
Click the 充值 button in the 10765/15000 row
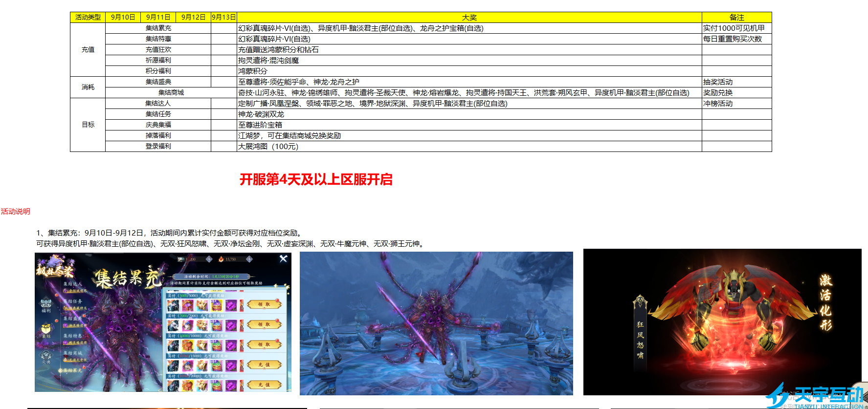point(264,365)
